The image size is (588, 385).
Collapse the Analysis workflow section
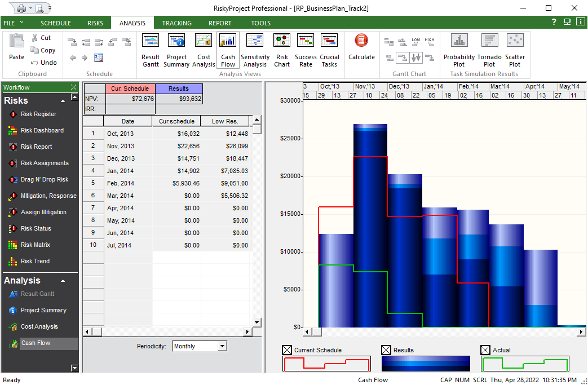(63, 281)
